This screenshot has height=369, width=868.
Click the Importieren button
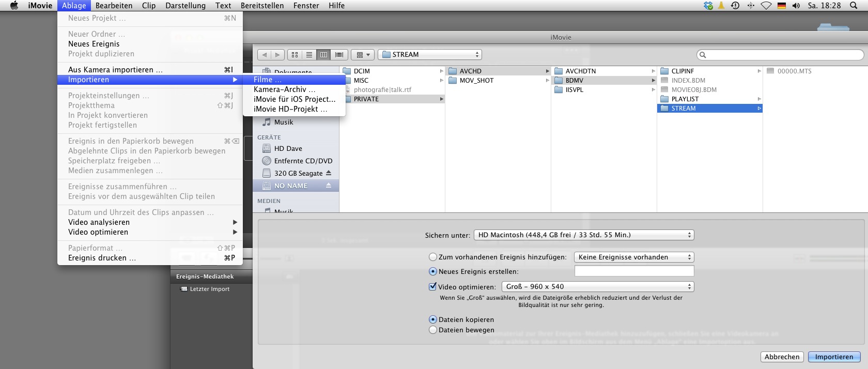(834, 357)
